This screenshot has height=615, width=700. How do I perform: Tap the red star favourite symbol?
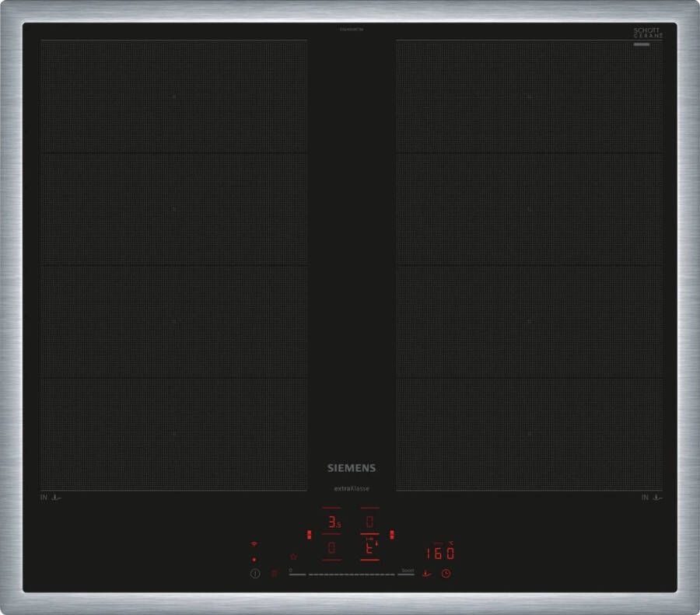pos(293,557)
